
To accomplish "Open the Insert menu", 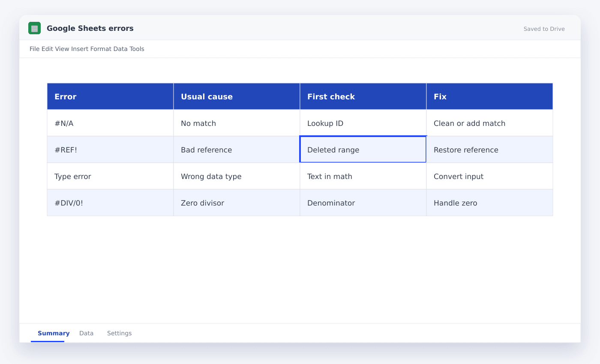I will point(80,49).
